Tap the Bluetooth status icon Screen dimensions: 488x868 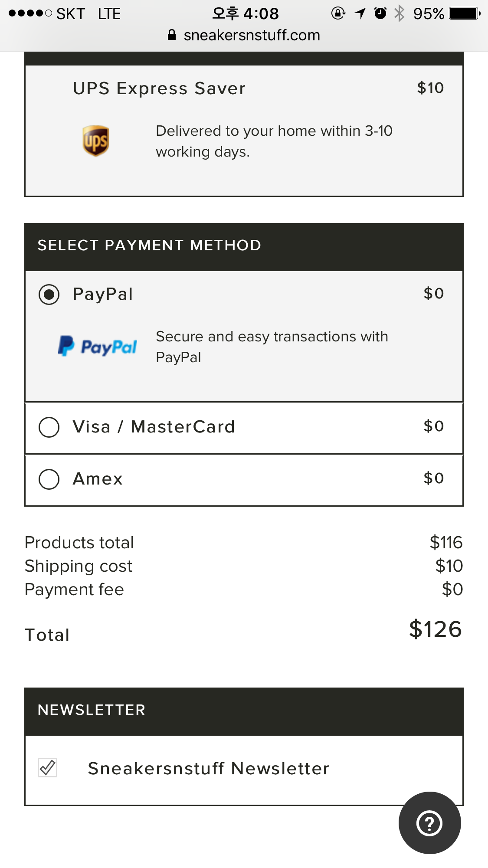(399, 13)
